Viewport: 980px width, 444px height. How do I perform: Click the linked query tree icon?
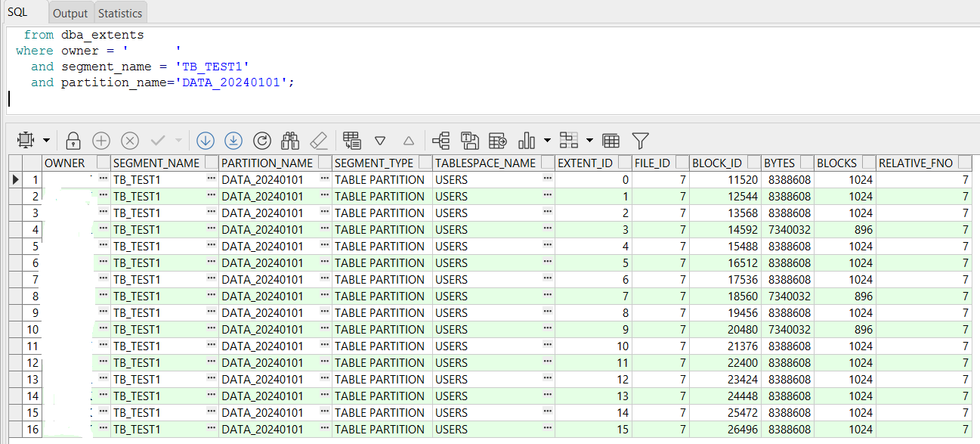click(441, 140)
